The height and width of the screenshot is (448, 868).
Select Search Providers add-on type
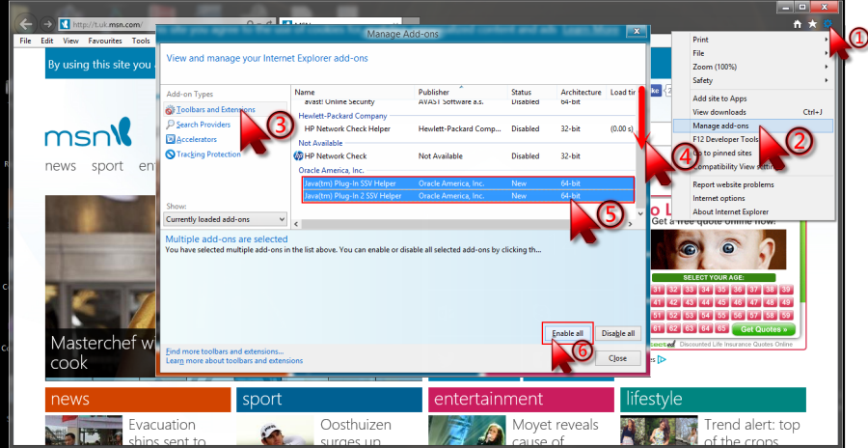coord(203,125)
